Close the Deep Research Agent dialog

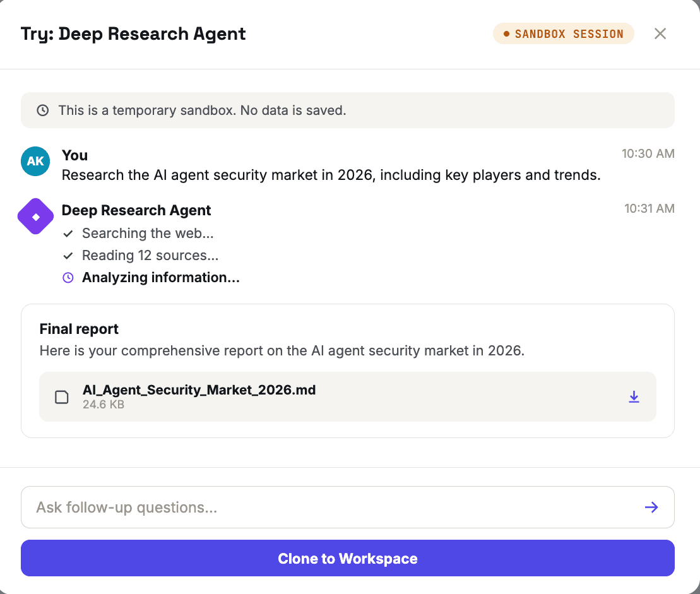coord(660,33)
